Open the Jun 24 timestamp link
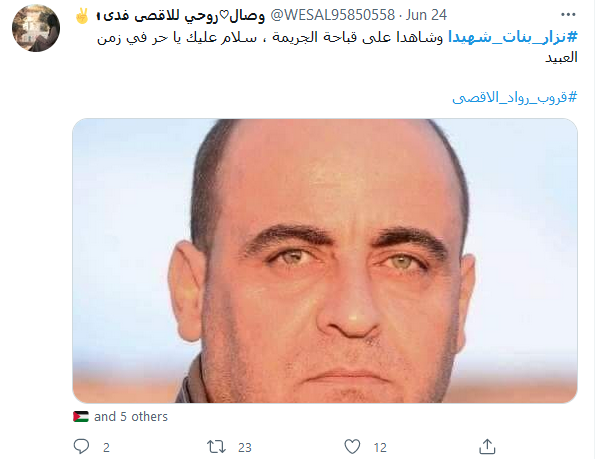 426,15
